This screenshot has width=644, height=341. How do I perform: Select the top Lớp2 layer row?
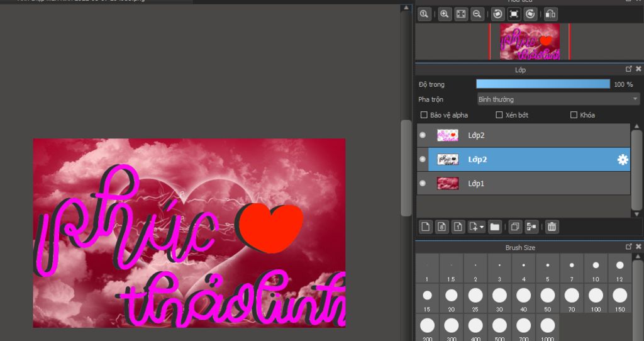[524, 135]
